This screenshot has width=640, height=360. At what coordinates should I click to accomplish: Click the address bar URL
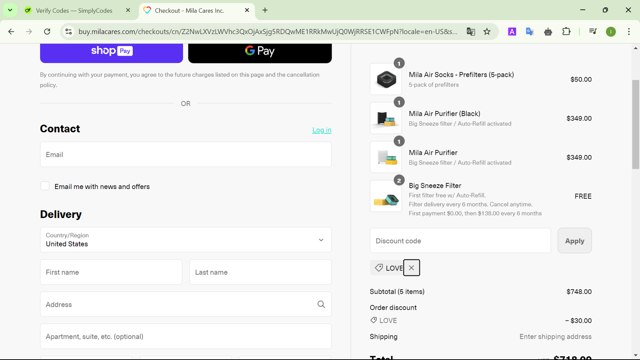click(x=267, y=31)
